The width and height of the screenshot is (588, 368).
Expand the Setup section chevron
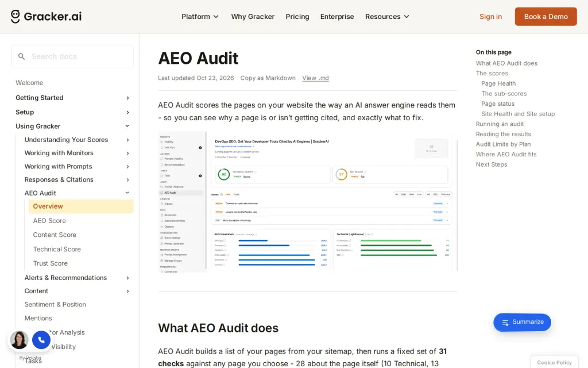point(127,112)
